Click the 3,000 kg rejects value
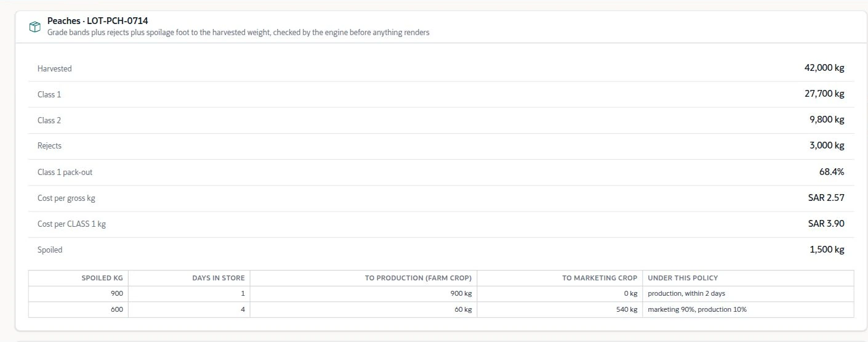Viewport: 868px width, 342px height. click(827, 145)
